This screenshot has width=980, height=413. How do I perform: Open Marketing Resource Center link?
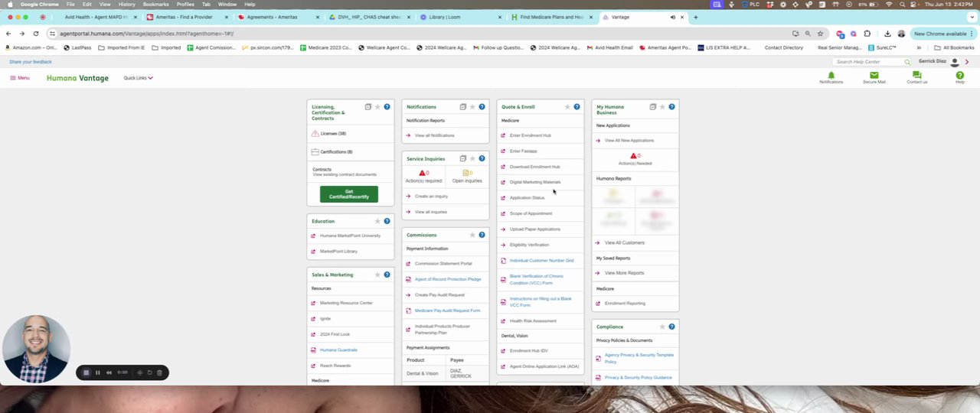(x=346, y=303)
